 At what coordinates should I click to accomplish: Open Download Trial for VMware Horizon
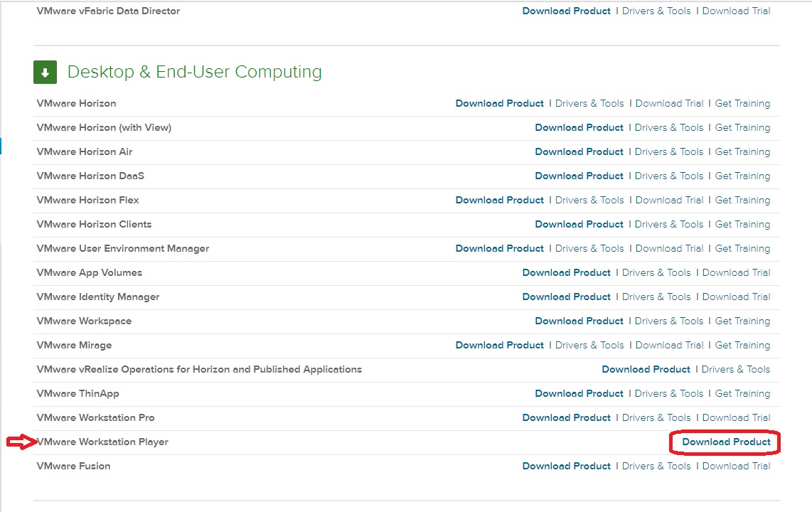pyautogui.click(x=669, y=104)
